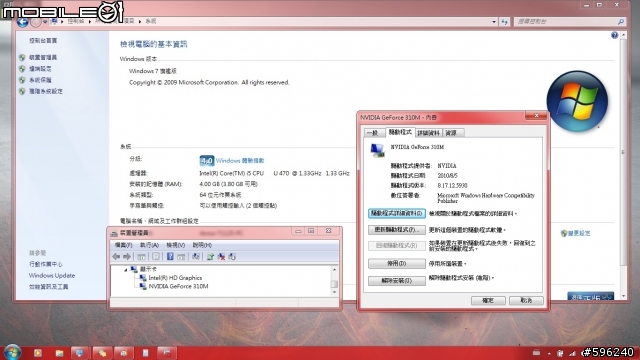Click 驅動程式詳細資料(I) button
The image size is (640, 360).
pyautogui.click(x=397, y=213)
